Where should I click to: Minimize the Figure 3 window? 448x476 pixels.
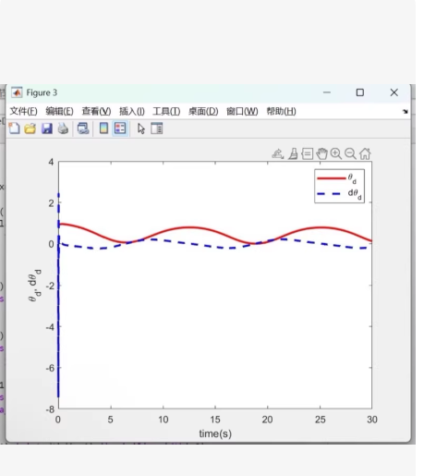coord(327,92)
